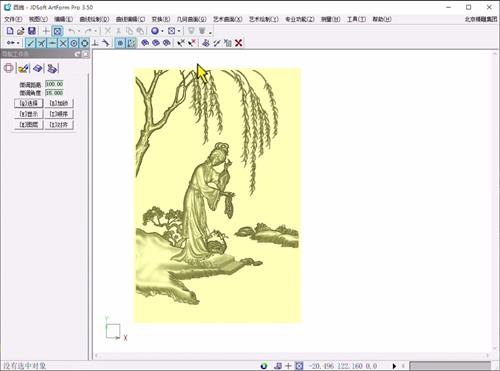The image size is (500, 371).
Task: Open a file using the folder icon
Action: (x=21, y=31)
